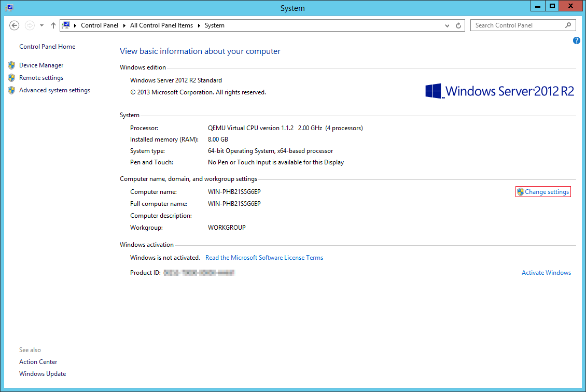The height and width of the screenshot is (392, 586).
Task: Click the search magnifier icon
Action: pyautogui.click(x=568, y=25)
